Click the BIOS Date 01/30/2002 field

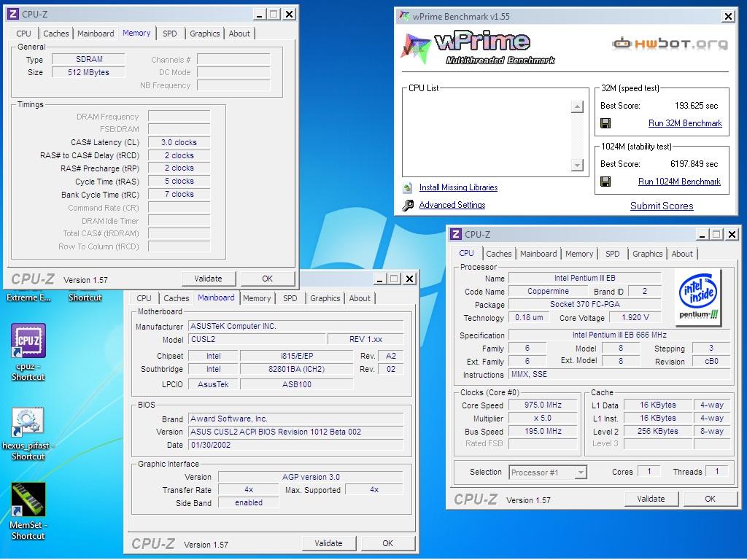point(296,445)
